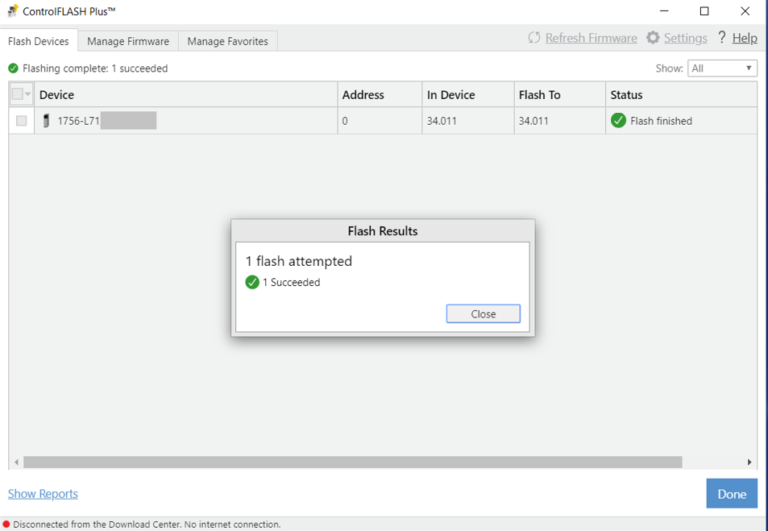Click the green Flash finished check icon

618,121
